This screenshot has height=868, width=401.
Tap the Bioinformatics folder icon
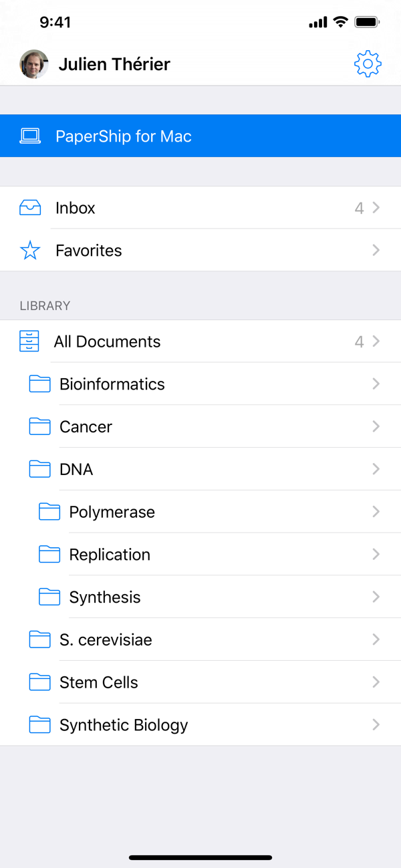(40, 384)
